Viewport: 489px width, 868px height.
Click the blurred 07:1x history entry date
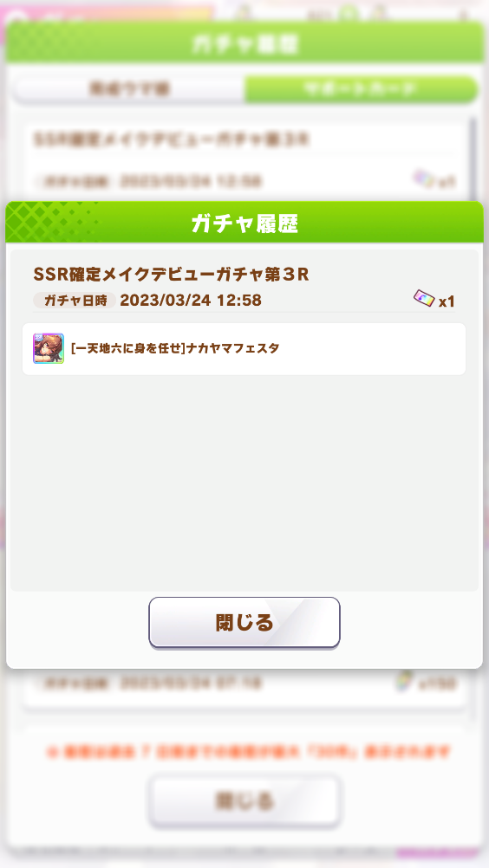191,683
